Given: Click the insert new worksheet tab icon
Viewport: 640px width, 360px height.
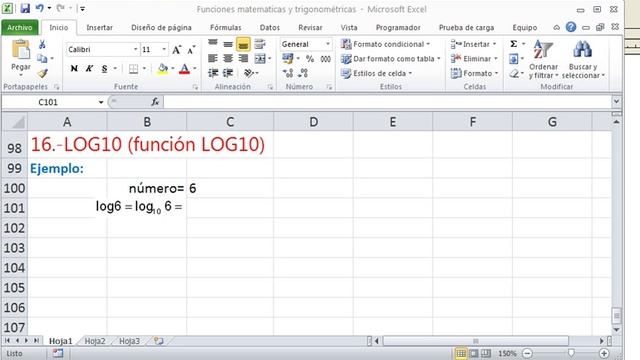Looking at the screenshot, I should pos(159,341).
